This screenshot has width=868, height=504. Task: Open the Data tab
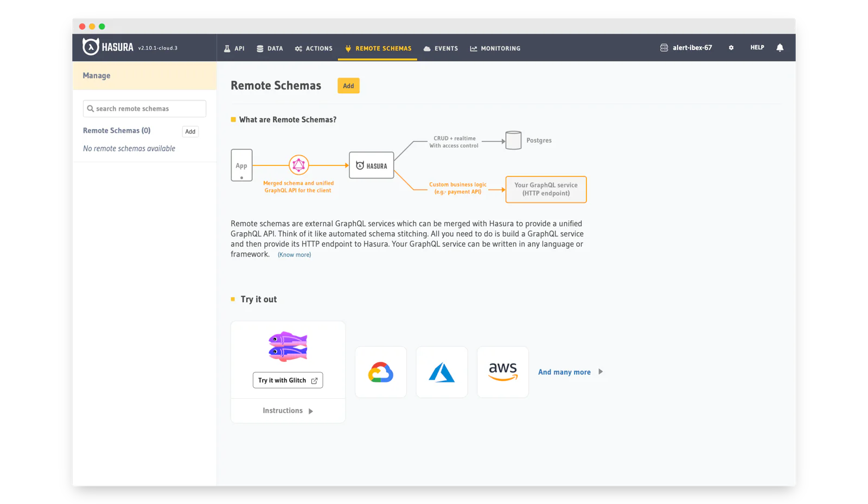point(270,48)
